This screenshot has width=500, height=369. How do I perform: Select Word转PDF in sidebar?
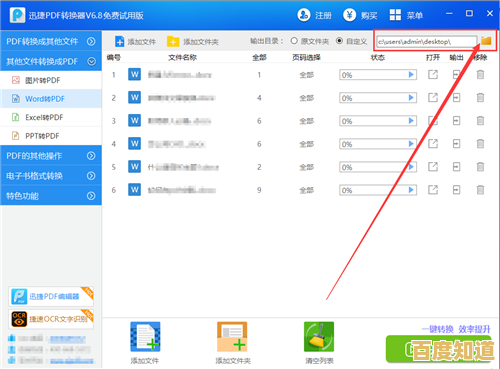coord(51,99)
